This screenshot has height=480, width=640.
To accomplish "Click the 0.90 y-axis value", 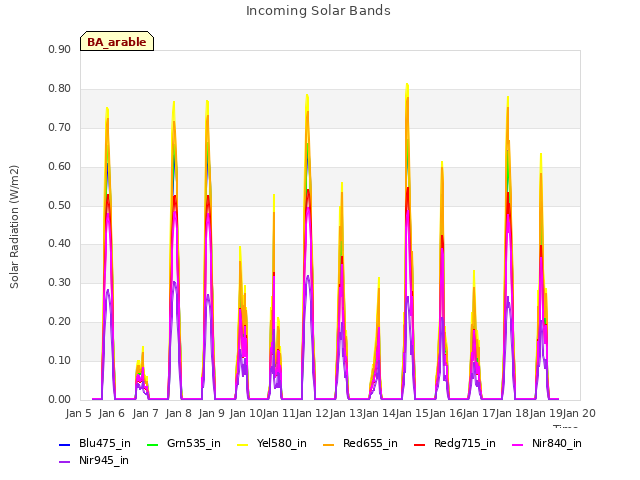I will pyautogui.click(x=60, y=50).
